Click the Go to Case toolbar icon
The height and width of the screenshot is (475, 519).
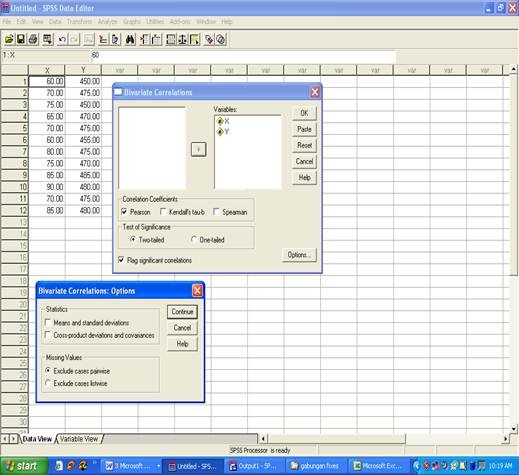[103, 39]
